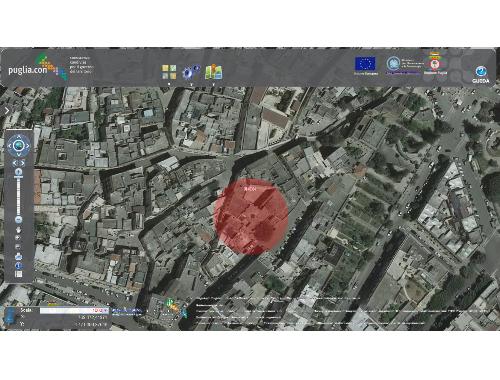Open the Scale dropdown box
Image resolution: width=500 pixels, height=380 pixels.
click(x=74, y=310)
